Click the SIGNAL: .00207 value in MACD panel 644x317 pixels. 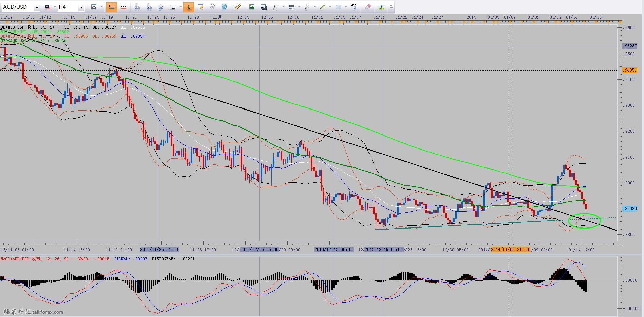click(131, 259)
